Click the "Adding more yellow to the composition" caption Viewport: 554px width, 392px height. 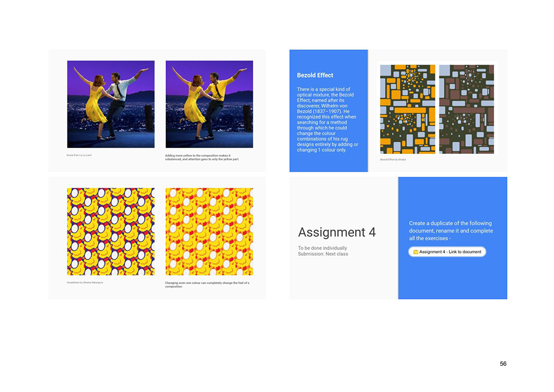pyautogui.click(x=202, y=157)
